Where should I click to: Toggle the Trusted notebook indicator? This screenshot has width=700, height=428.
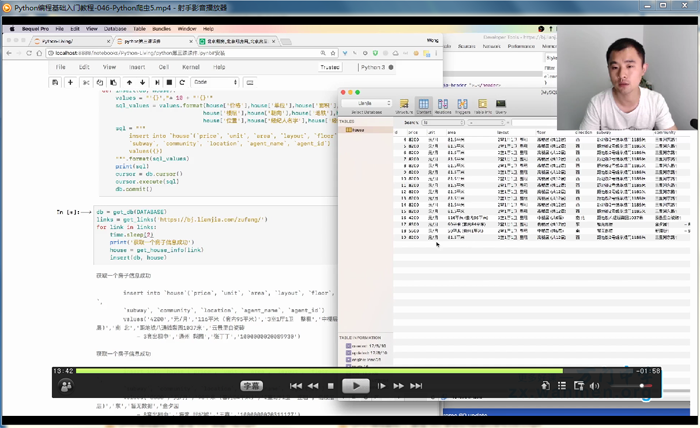[330, 67]
